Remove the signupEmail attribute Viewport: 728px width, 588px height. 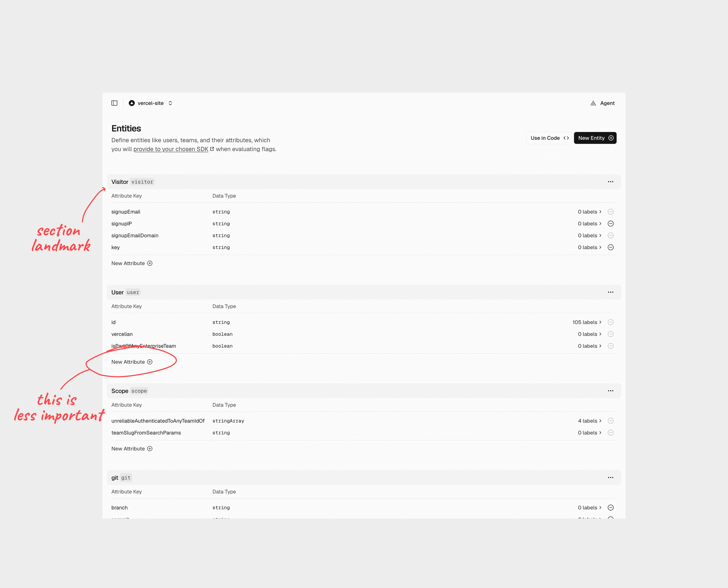click(610, 212)
